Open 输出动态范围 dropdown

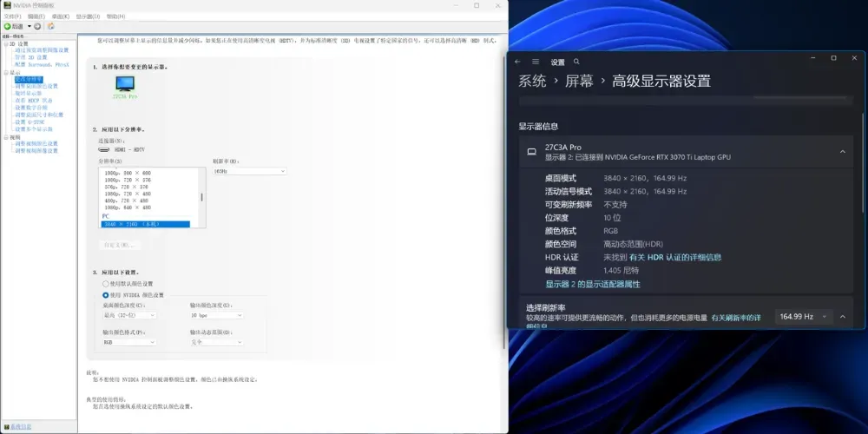(216, 342)
